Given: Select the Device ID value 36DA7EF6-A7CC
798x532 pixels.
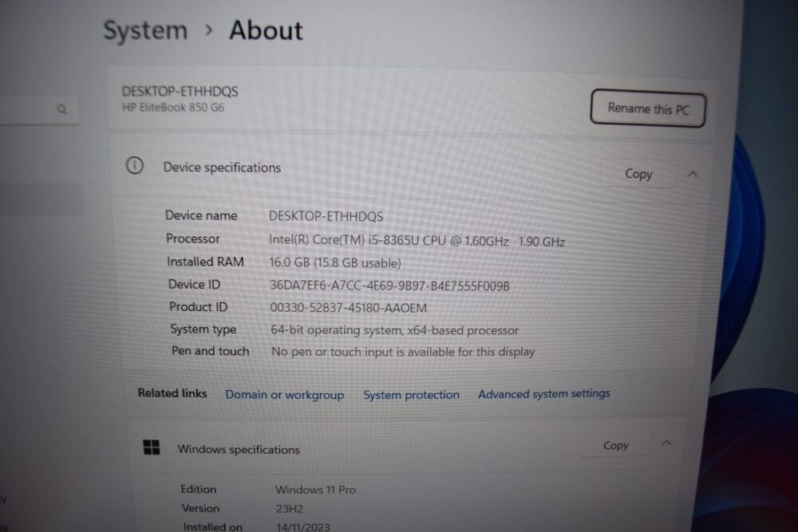Looking at the screenshot, I should [389, 286].
